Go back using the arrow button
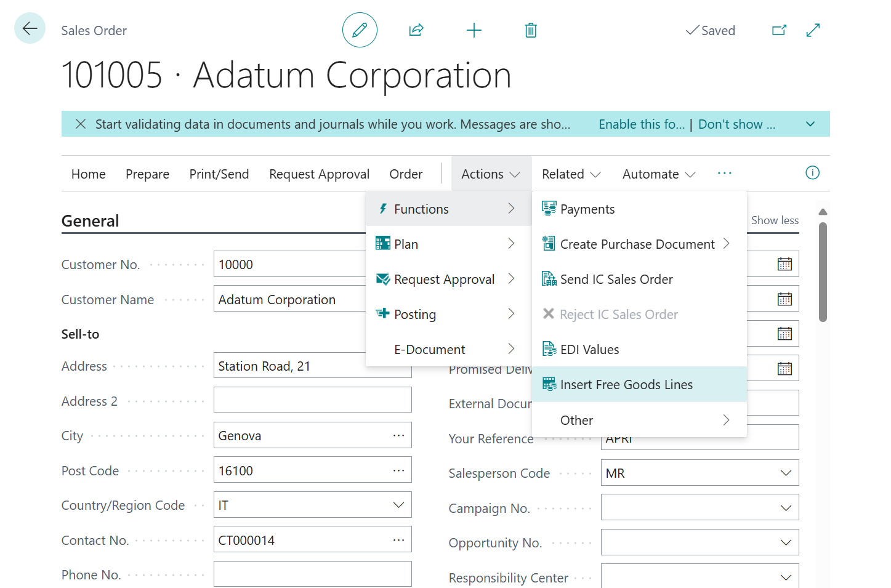The width and height of the screenshot is (891, 588). click(x=30, y=28)
